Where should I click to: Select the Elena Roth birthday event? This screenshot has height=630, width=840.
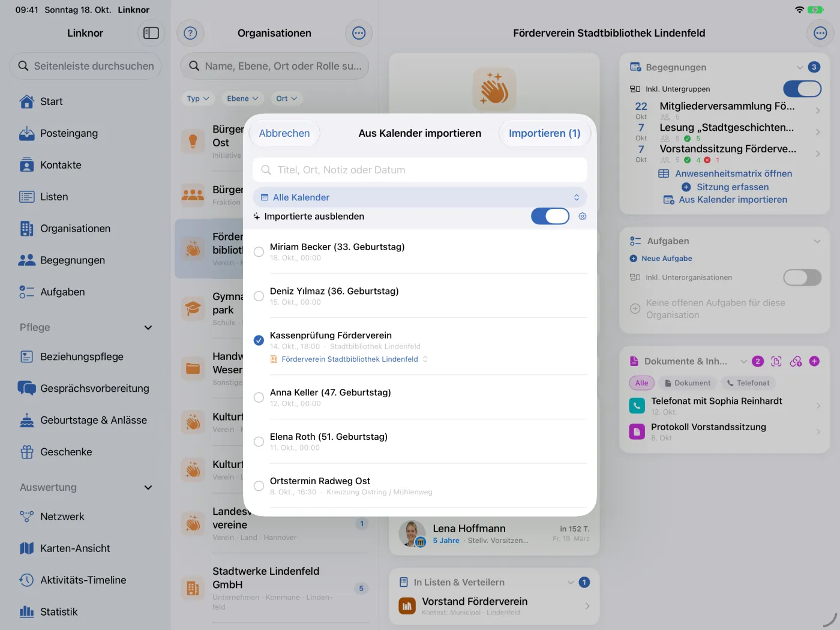point(259,442)
